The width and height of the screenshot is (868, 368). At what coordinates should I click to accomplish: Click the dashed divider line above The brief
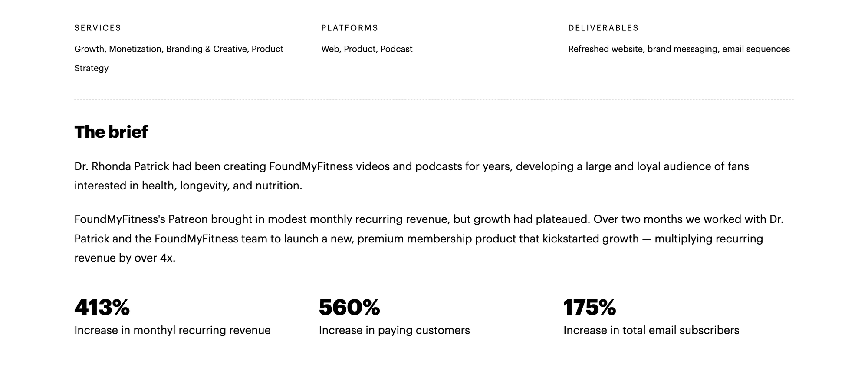pos(434,100)
